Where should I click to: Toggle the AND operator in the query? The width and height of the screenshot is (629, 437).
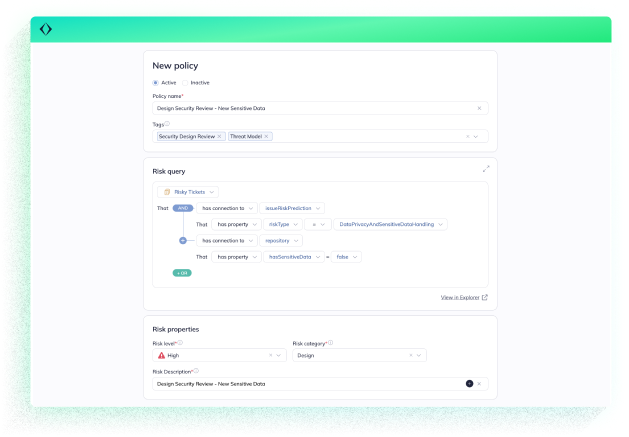click(183, 208)
